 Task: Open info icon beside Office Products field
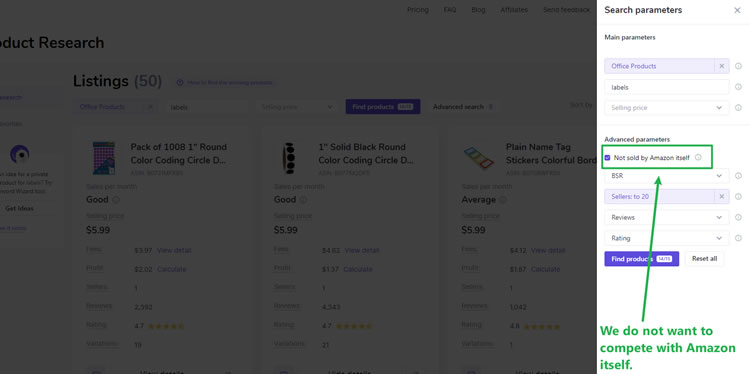click(738, 66)
